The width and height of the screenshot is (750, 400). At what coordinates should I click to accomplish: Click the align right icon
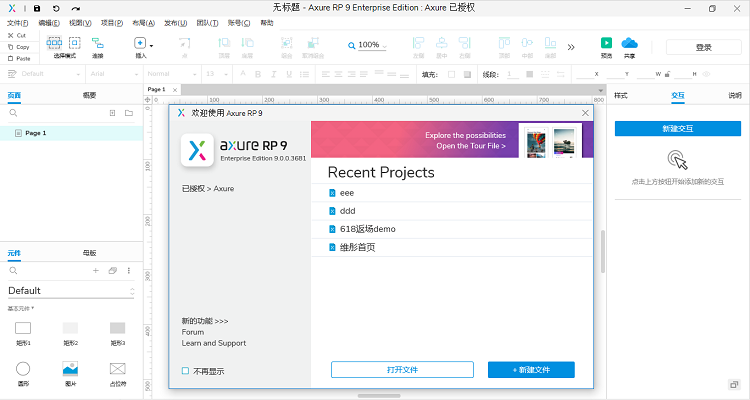464,44
